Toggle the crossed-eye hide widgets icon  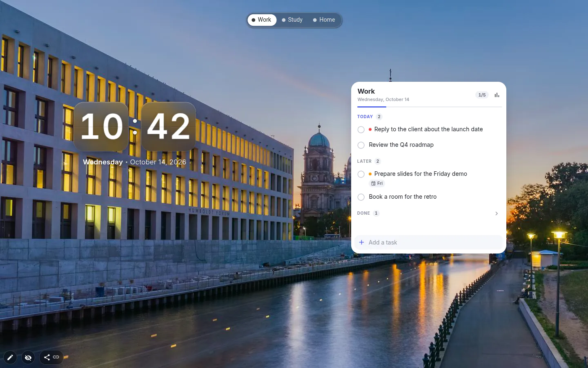coord(28,357)
